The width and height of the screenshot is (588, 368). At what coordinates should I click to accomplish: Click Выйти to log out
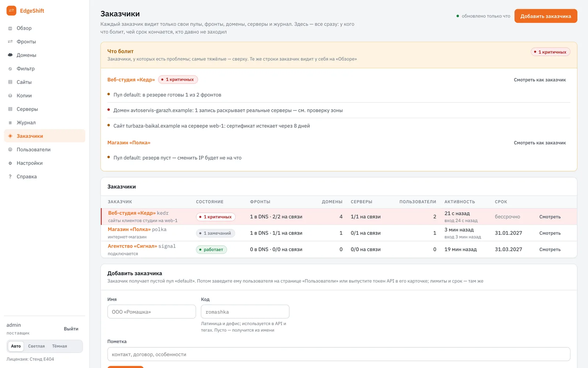71,329
